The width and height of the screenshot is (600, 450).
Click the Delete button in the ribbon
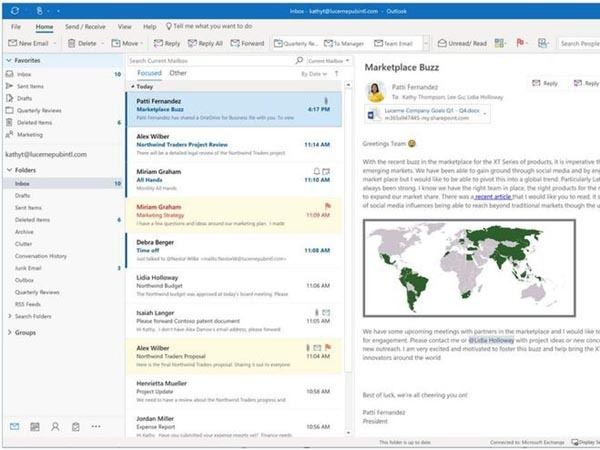[x=82, y=43]
